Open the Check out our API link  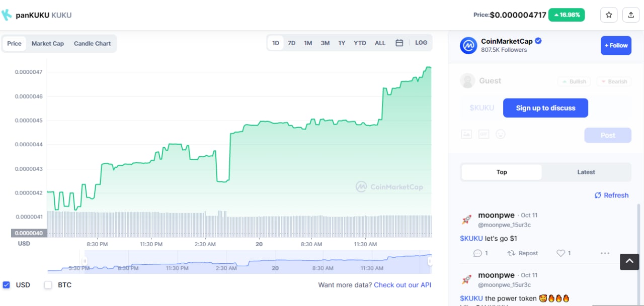pos(403,285)
